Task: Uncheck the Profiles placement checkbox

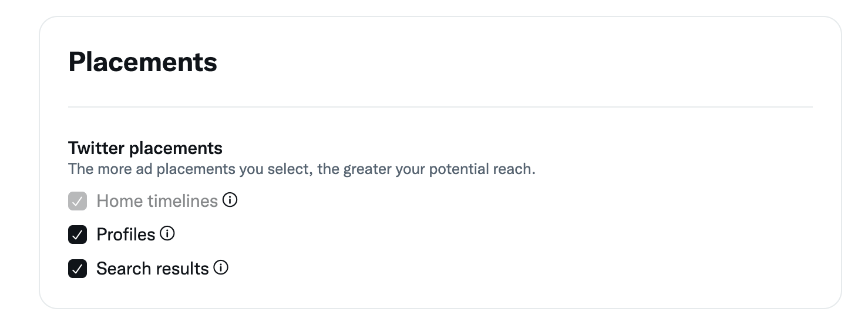Action: pos(78,235)
